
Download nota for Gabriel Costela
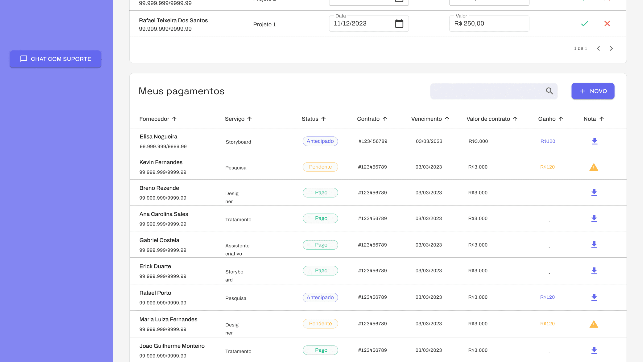pos(594,245)
